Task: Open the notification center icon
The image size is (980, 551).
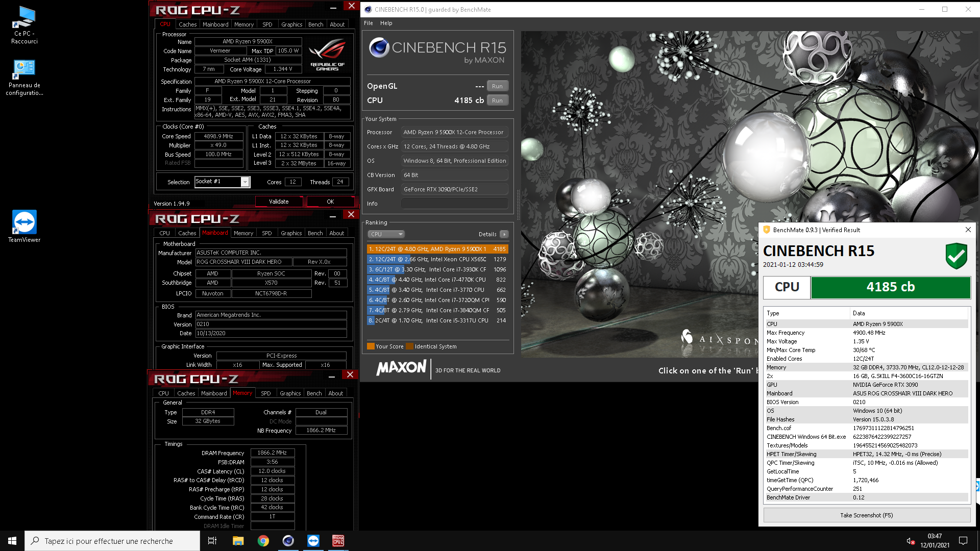Action: [963, 541]
